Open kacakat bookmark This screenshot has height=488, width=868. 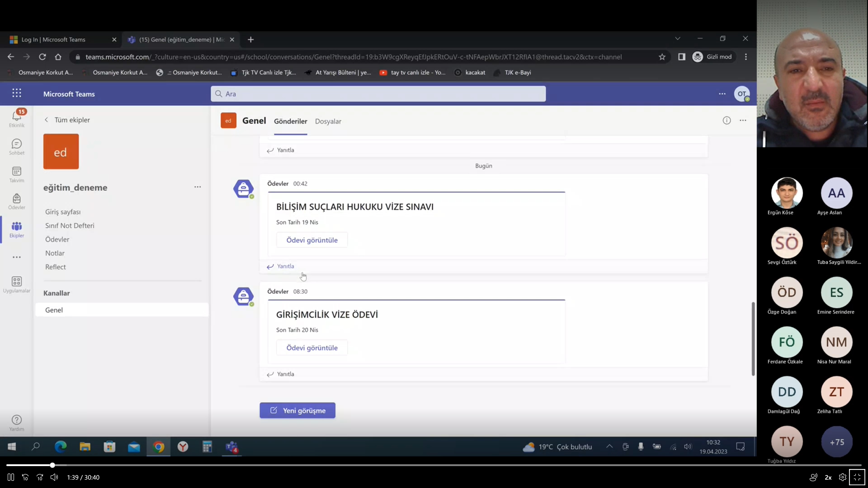(470, 72)
